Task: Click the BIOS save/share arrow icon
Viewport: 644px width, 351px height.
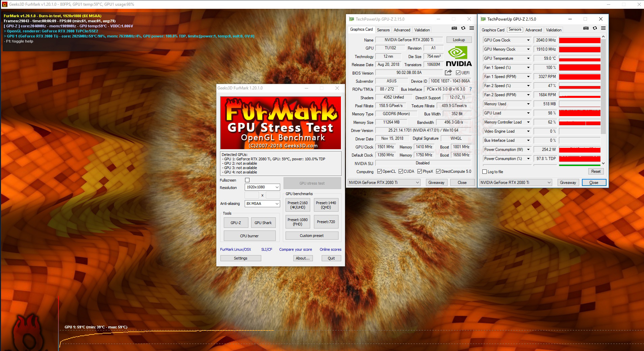Action: [x=448, y=73]
